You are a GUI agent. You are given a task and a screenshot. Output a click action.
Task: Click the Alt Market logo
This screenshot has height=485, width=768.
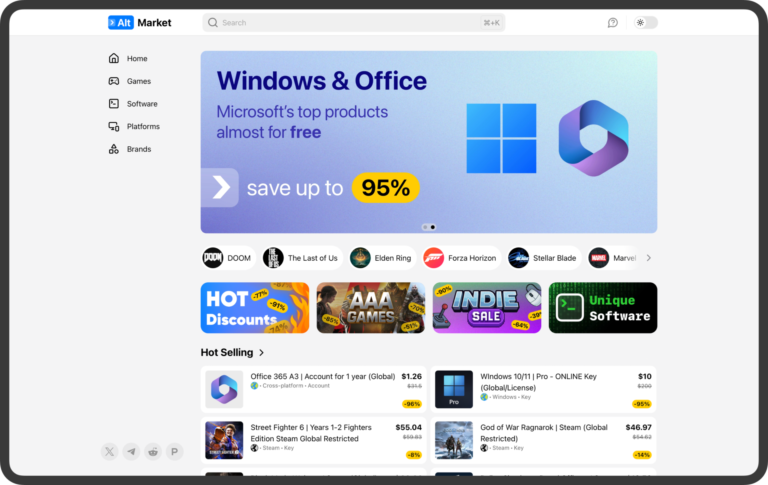140,23
